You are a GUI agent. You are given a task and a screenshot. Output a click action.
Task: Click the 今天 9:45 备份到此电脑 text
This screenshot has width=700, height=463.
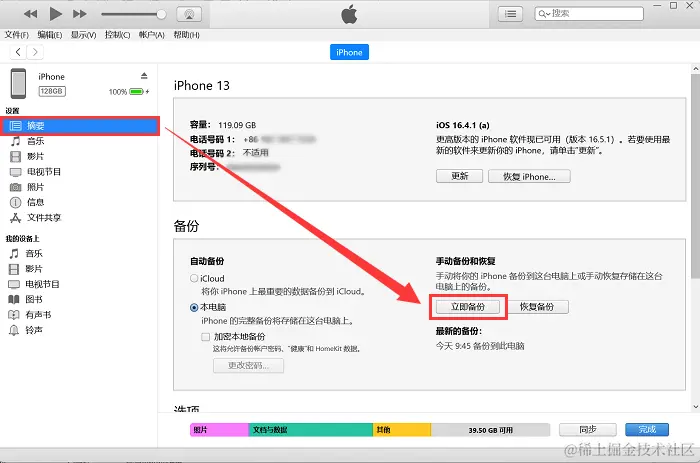[480, 346]
